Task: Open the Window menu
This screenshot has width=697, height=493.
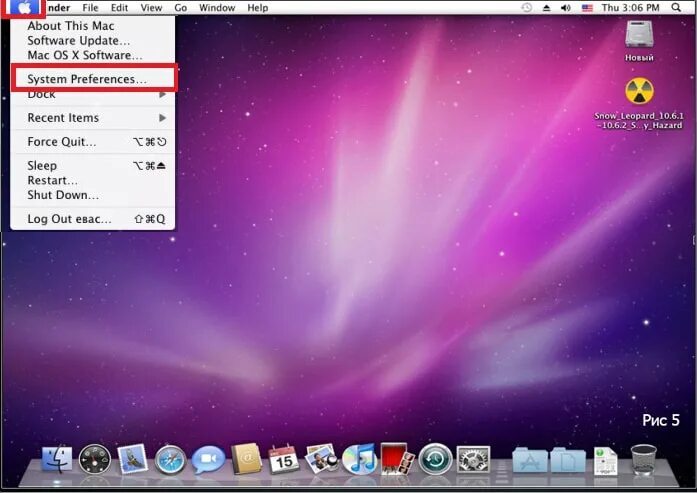Action: coord(217,8)
